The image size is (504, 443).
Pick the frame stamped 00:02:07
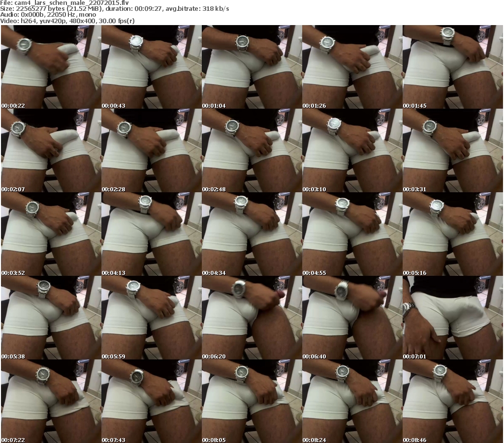51,150
